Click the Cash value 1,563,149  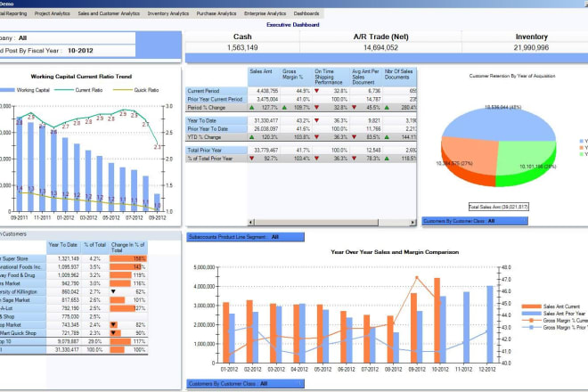point(242,47)
